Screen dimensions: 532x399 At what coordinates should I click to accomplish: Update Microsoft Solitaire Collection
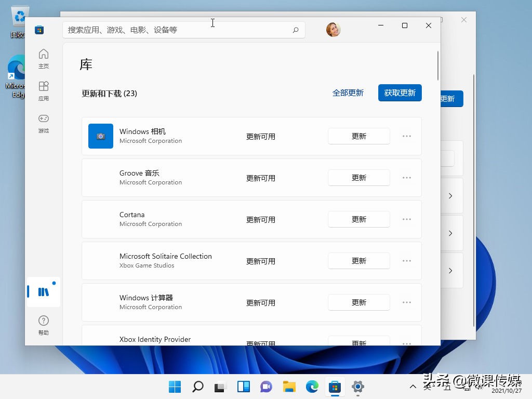pos(358,261)
